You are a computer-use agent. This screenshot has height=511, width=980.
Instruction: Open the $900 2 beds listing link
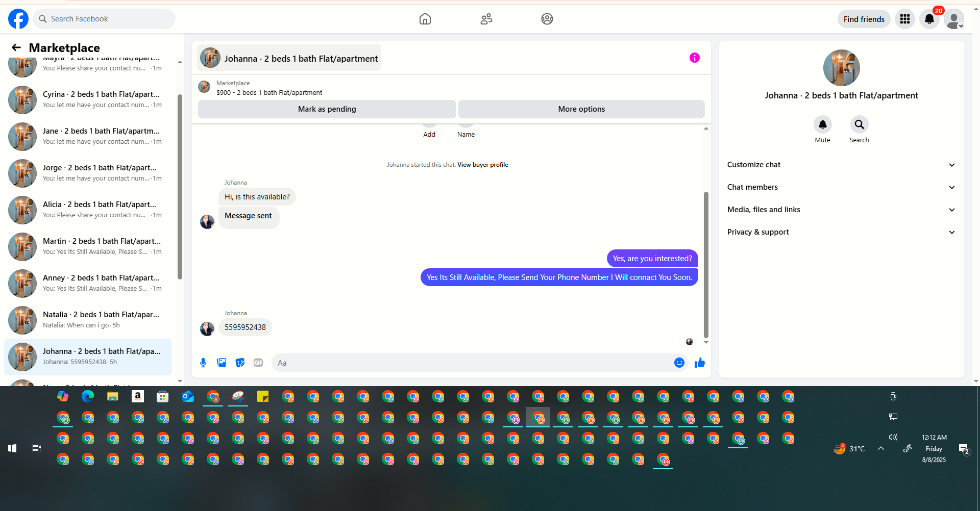269,92
